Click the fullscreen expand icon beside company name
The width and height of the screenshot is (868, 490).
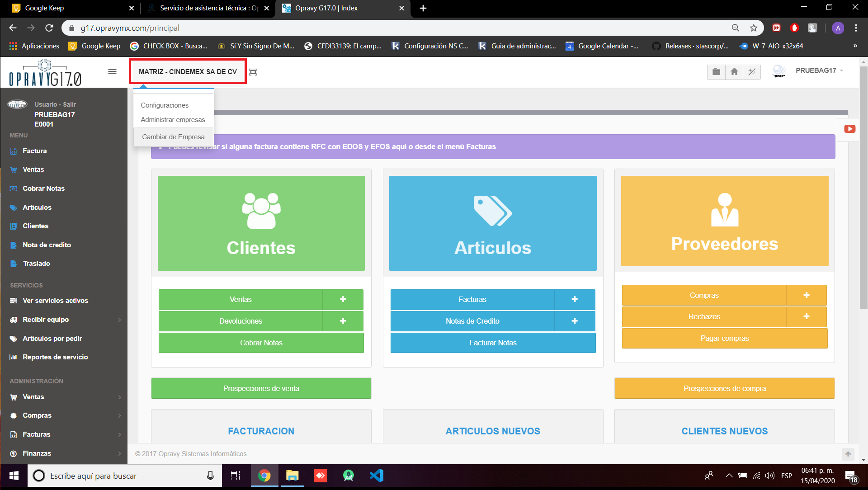click(x=253, y=72)
